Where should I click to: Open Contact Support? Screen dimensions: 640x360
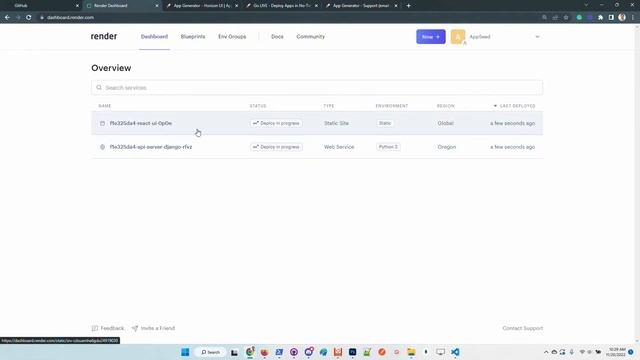(x=522, y=328)
